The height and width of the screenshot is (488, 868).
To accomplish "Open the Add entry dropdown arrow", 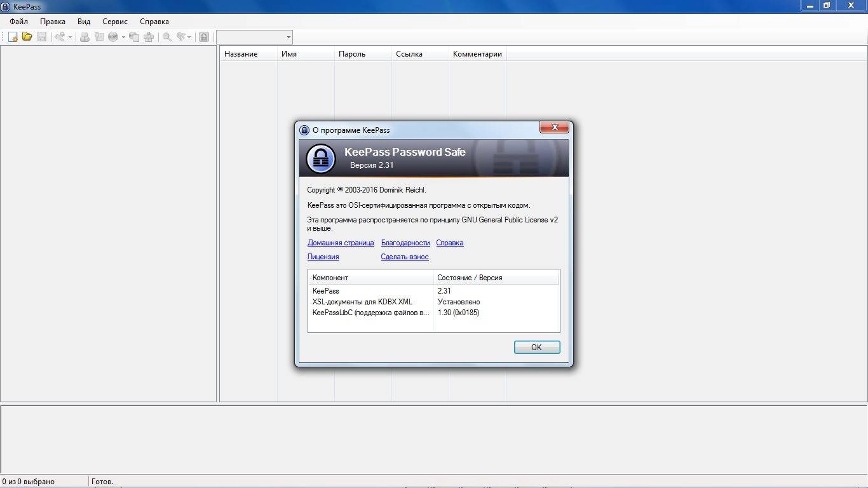I will [x=70, y=37].
